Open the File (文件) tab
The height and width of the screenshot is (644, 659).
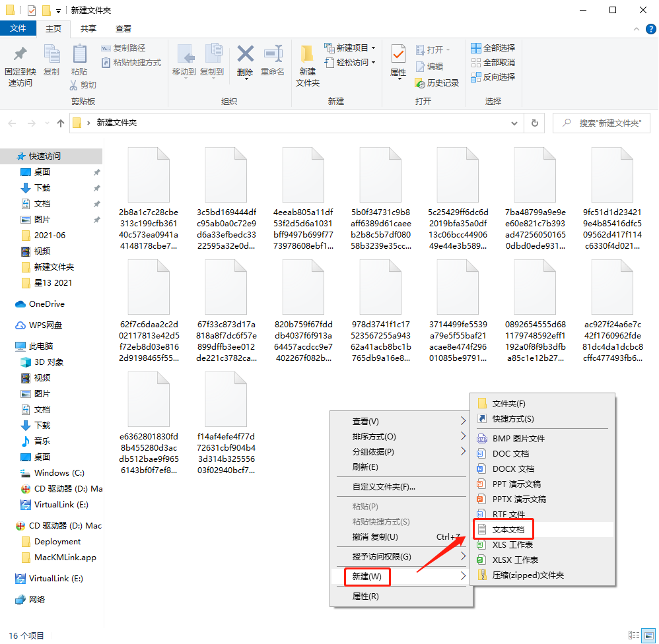(18, 28)
